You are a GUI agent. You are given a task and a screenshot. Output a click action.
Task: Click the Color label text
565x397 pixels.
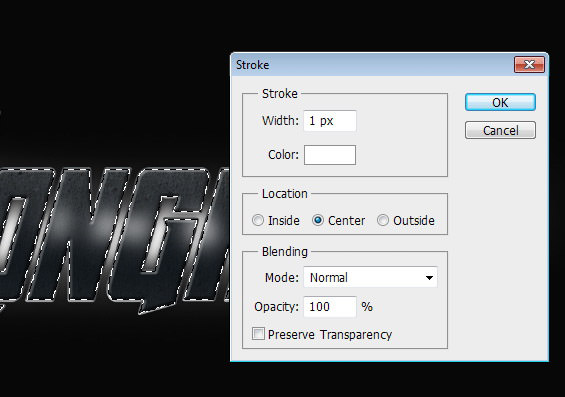click(x=284, y=155)
